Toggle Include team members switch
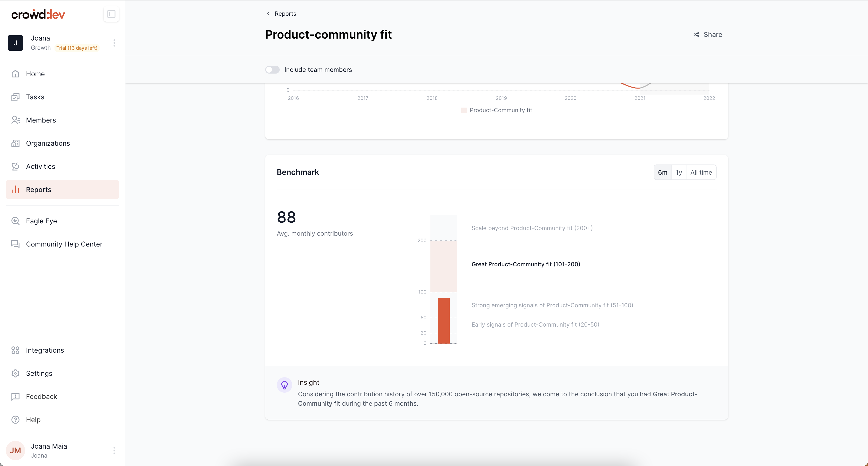868x466 pixels. point(272,70)
